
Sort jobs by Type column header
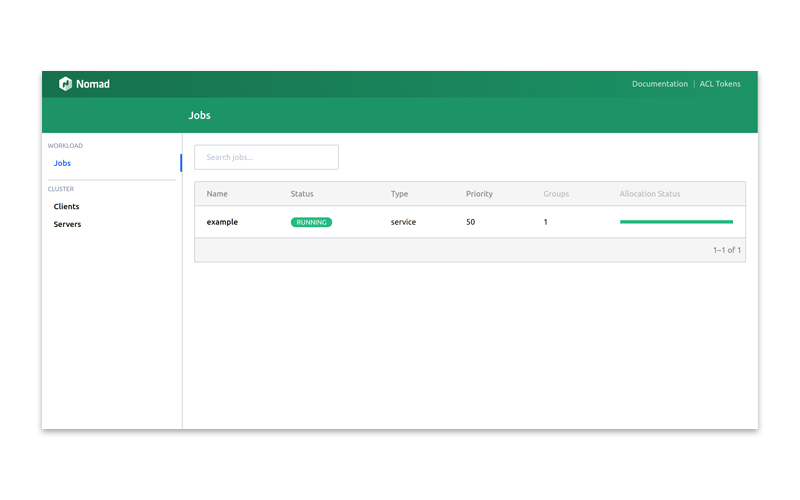click(399, 193)
